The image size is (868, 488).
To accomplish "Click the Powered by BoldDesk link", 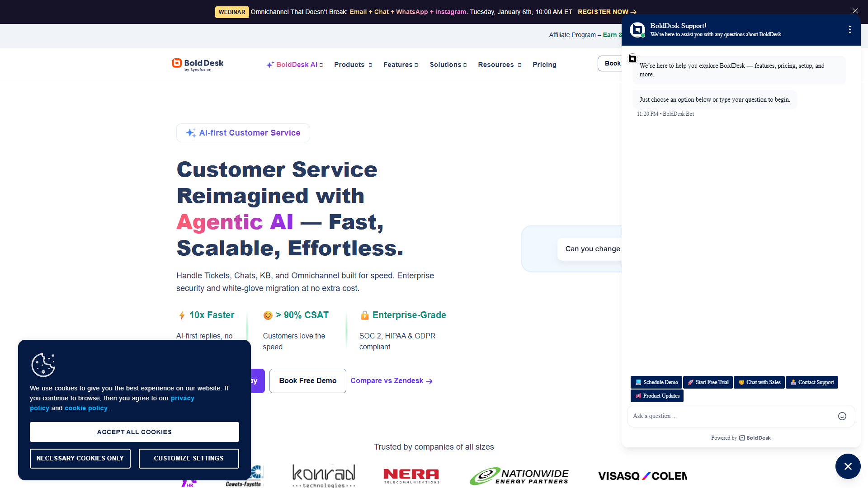I will point(741,438).
